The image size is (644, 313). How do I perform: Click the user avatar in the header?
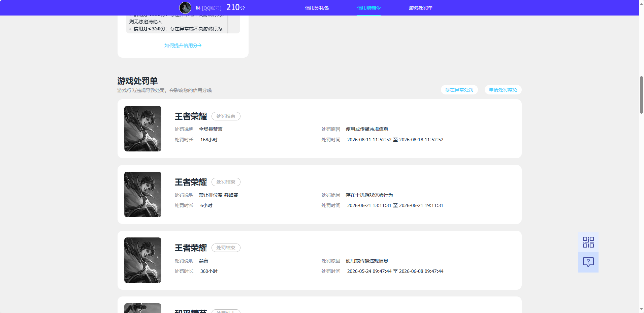pyautogui.click(x=185, y=8)
